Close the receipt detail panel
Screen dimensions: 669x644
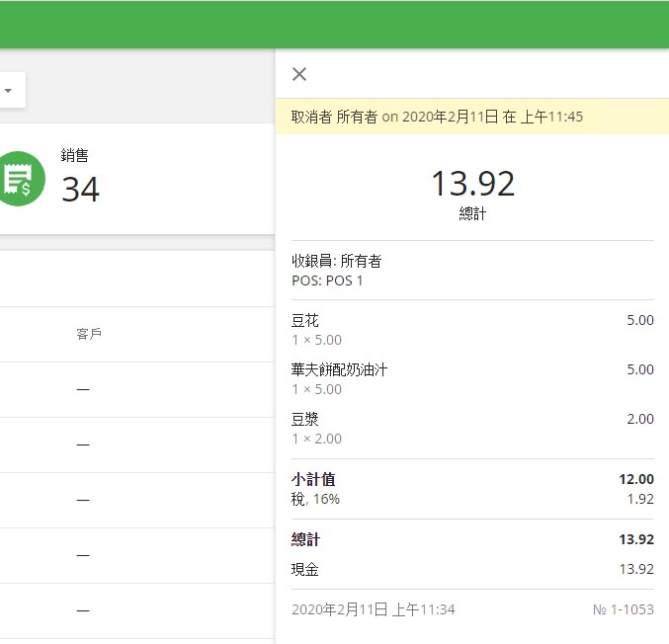pyautogui.click(x=299, y=74)
